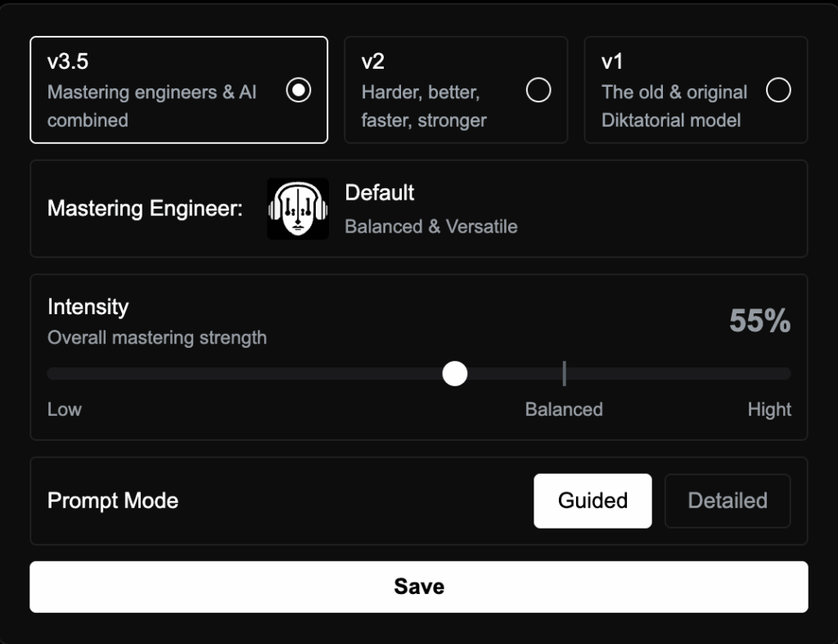Click the Balanced label under the slider

coord(564,409)
